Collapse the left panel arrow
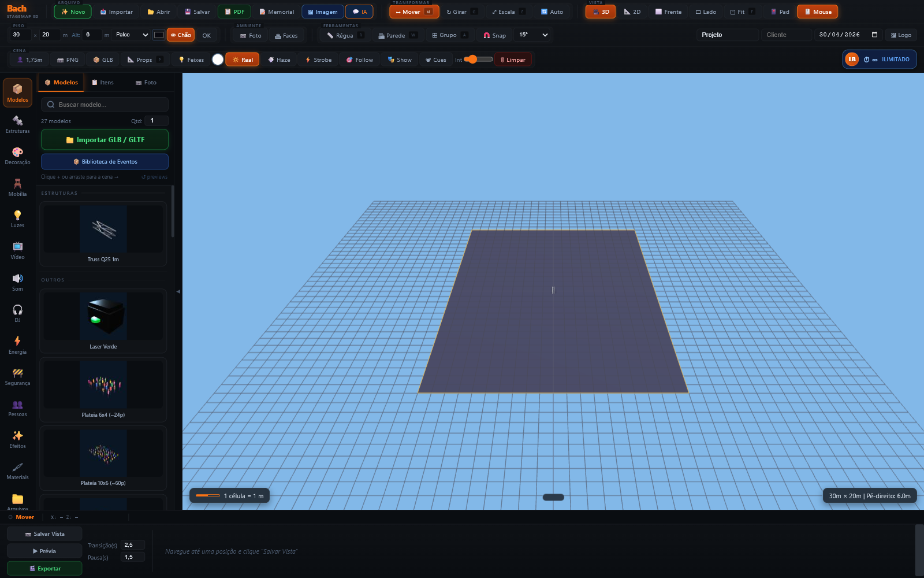Screen dimensions: 924x578 [x=178, y=291]
